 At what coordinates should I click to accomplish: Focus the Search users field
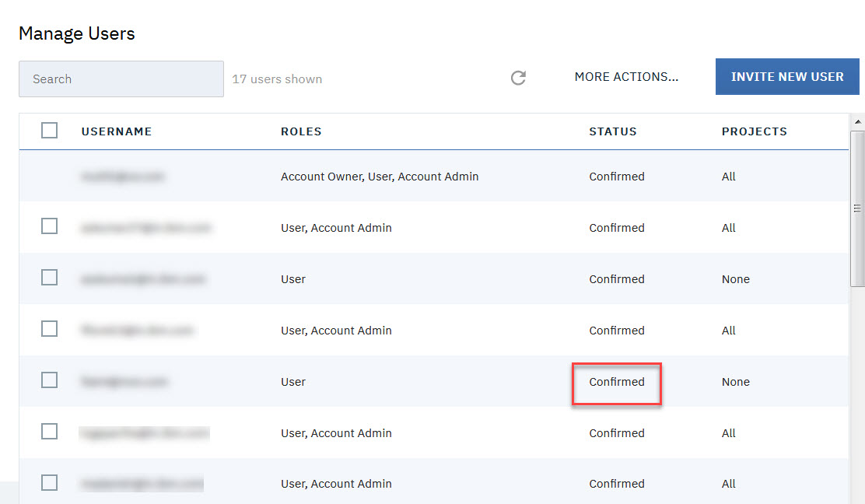pyautogui.click(x=121, y=79)
